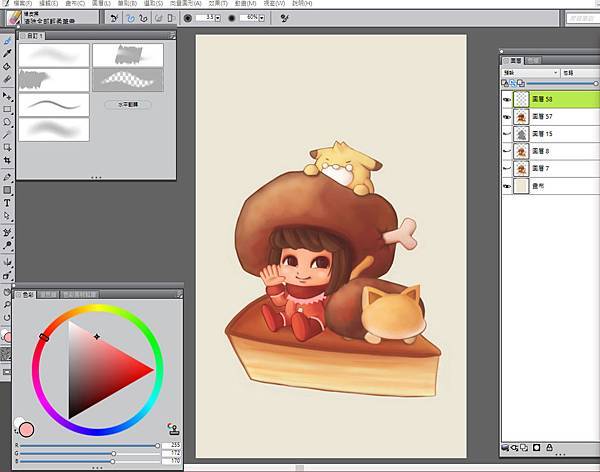The width and height of the screenshot is (600, 472).
Task: Toggle visibility of layer 57
Action: [x=507, y=117]
